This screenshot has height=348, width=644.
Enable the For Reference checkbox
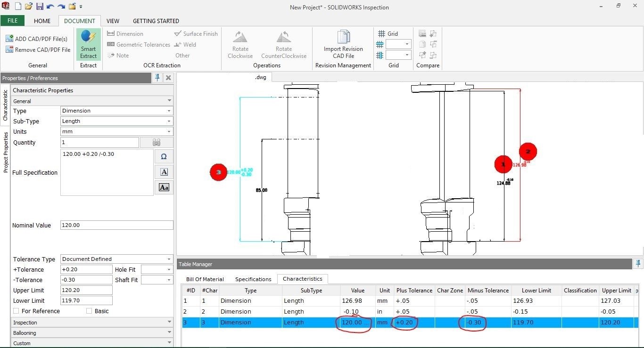pos(16,311)
